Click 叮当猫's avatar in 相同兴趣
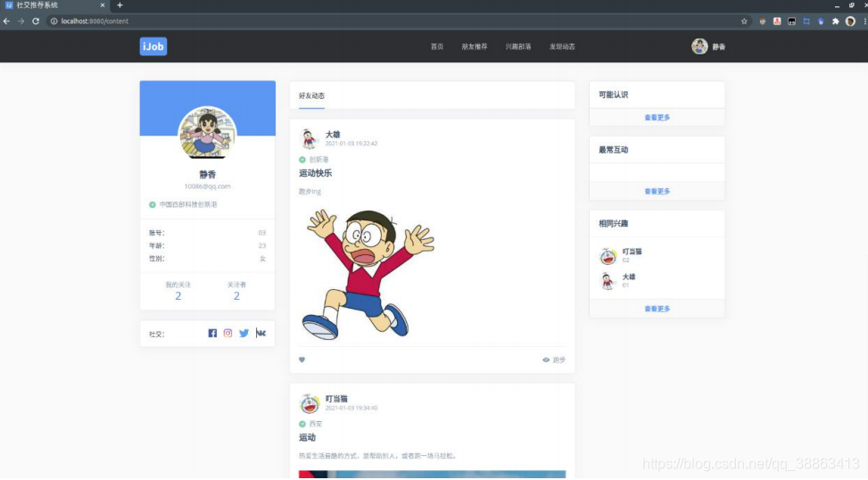The height and width of the screenshot is (480, 868). coord(608,256)
